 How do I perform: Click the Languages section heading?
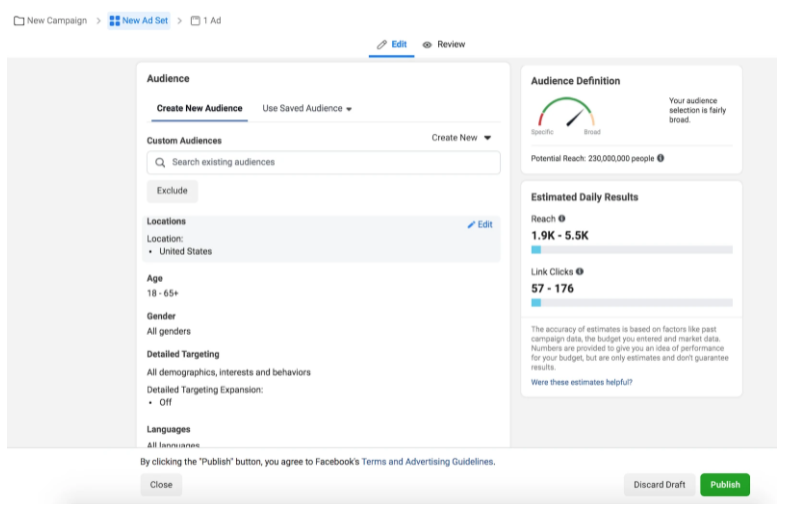point(168,429)
